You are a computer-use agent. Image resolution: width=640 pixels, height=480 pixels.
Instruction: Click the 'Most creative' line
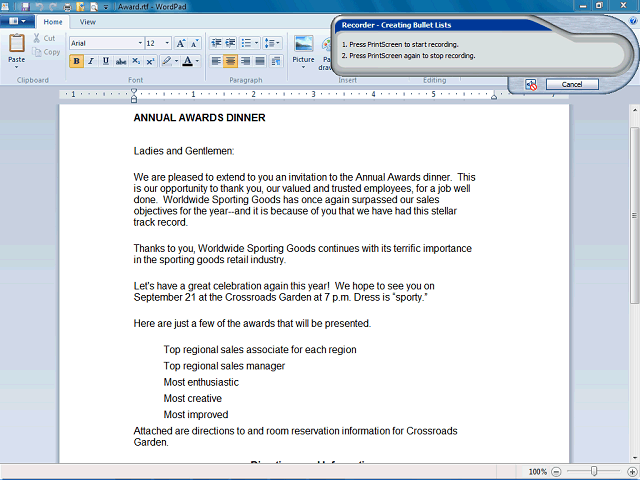tap(193, 398)
